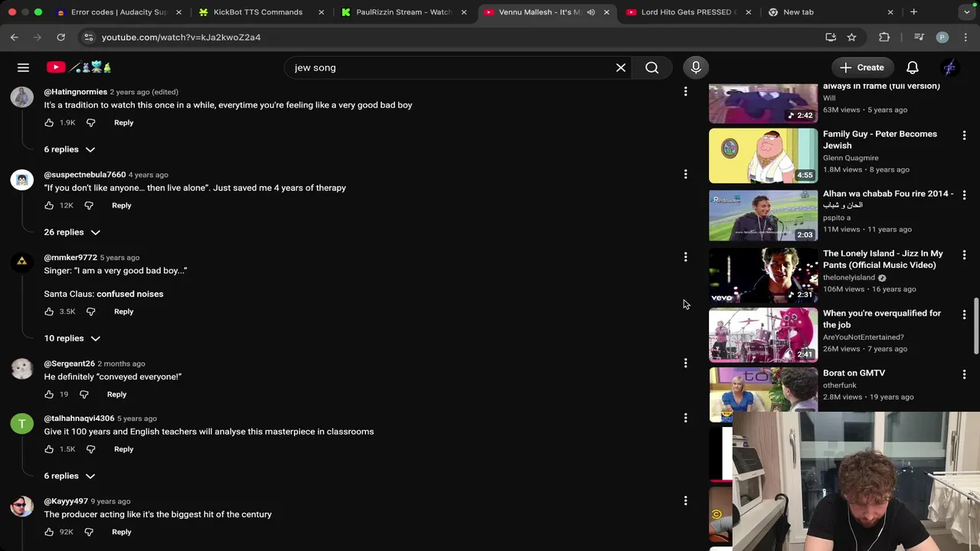The image size is (980, 551).
Task: Open options for Borat on GMTV video
Action: 964,373
